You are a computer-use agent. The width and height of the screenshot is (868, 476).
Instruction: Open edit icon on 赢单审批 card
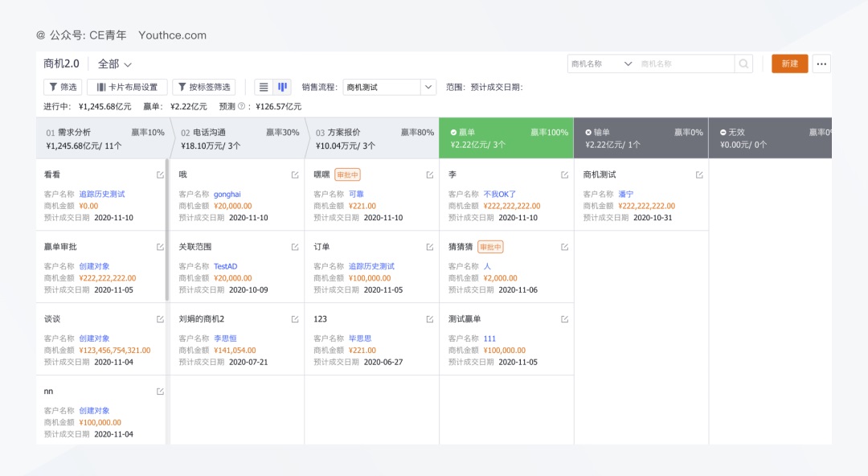[x=160, y=247]
